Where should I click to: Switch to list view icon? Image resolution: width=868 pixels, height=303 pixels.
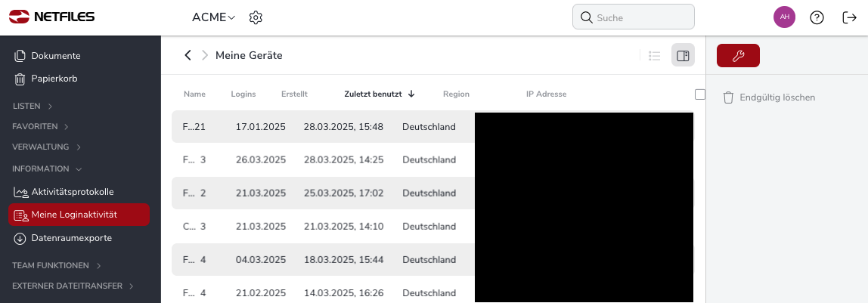pyautogui.click(x=655, y=55)
